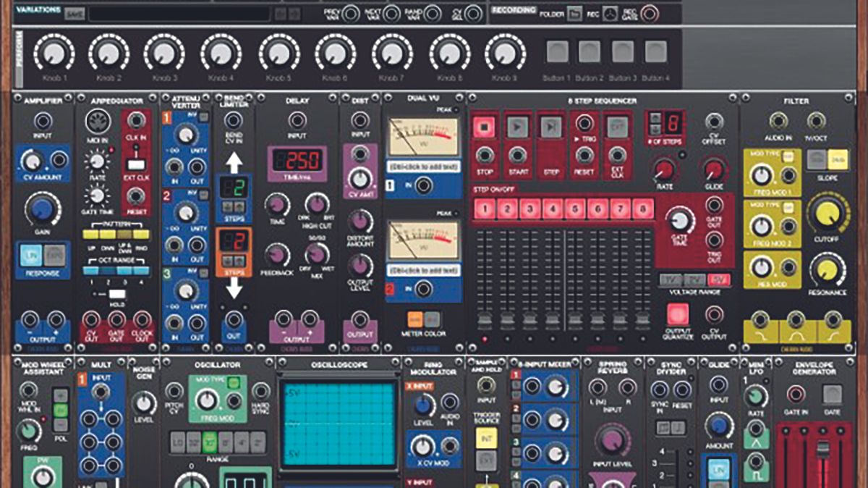Open the FREQ MOD 1 mod type dropdown
Image resolution: width=868 pixels, height=488 pixels.
(788, 154)
